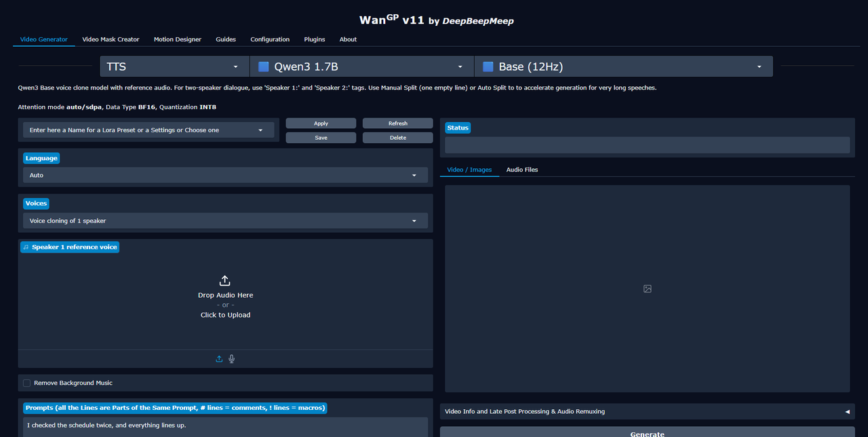The width and height of the screenshot is (868, 437).
Task: Click the music note icon on Speaker 1 reference voice
Action: pos(26,247)
